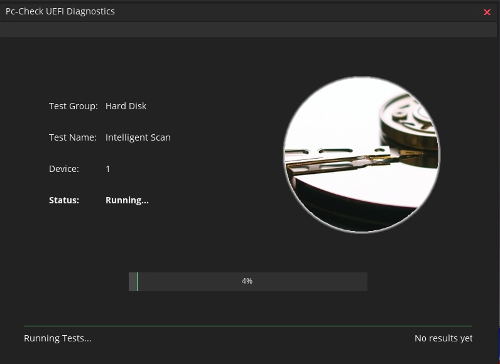Click the Device label

click(64, 169)
